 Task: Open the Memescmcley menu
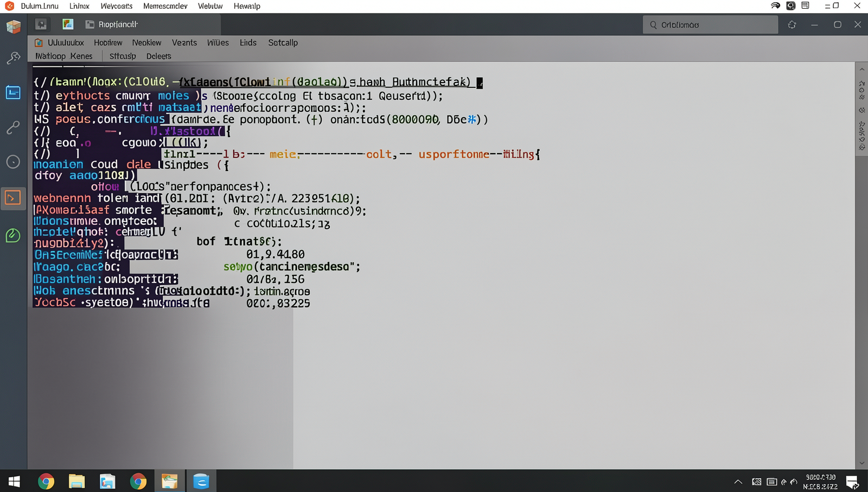pos(165,6)
